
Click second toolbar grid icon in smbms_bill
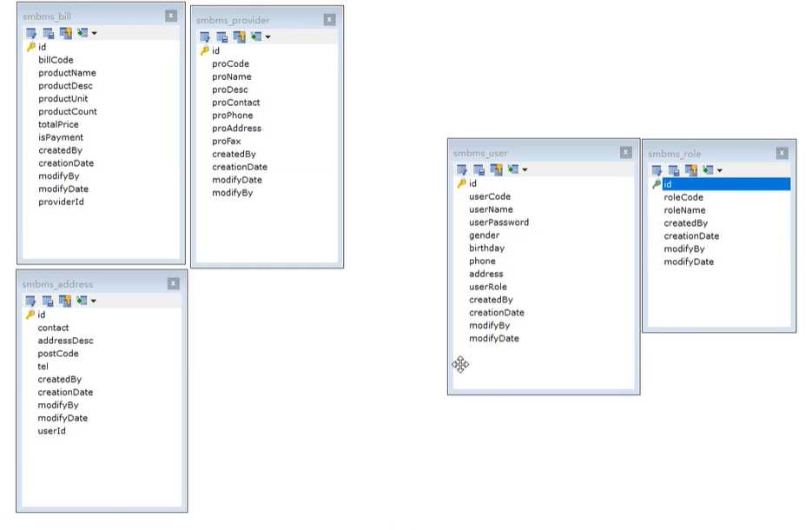click(x=48, y=33)
